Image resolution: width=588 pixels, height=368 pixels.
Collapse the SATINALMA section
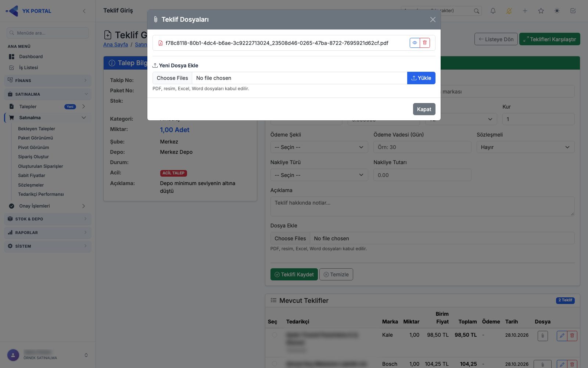point(48,94)
